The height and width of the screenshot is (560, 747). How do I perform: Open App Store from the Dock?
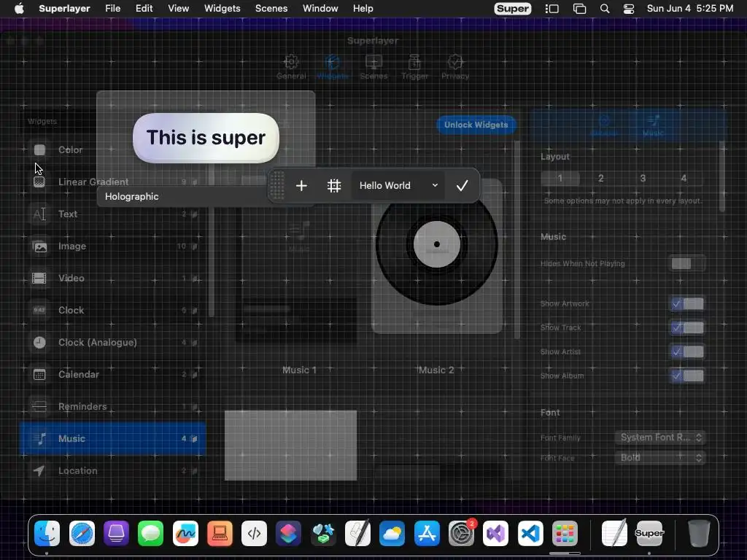[427, 533]
